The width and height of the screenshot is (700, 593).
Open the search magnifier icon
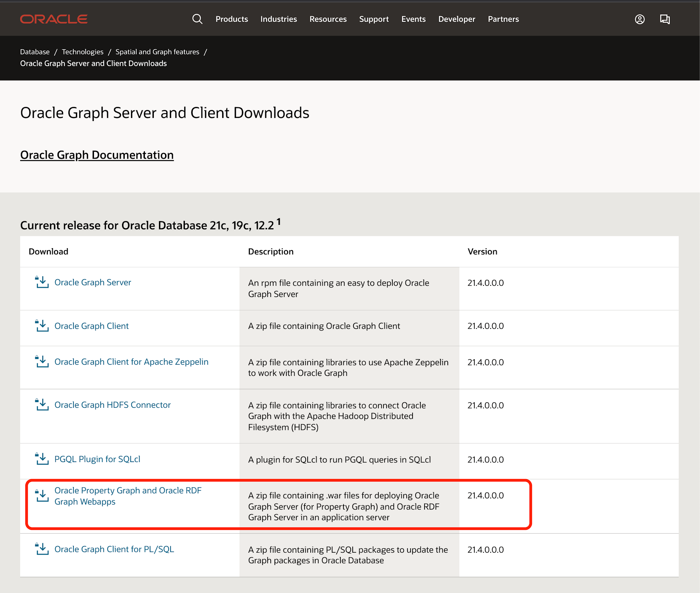(197, 19)
